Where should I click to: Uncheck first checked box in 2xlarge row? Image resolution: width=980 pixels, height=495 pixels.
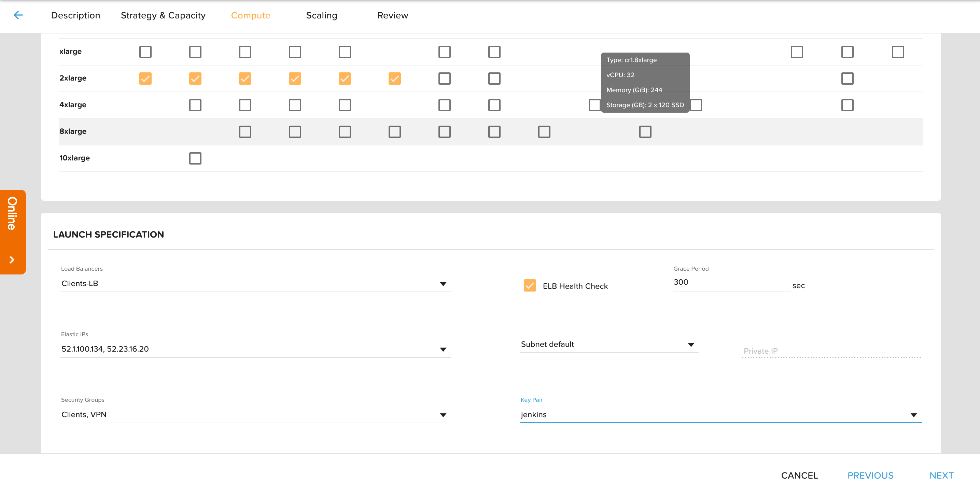[145, 79]
